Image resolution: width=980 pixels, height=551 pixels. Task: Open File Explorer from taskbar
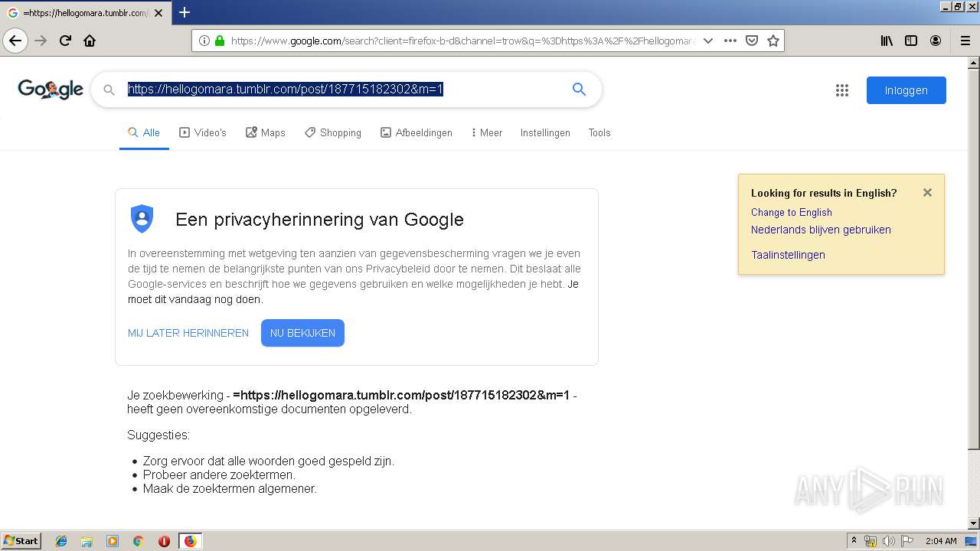coord(87,541)
